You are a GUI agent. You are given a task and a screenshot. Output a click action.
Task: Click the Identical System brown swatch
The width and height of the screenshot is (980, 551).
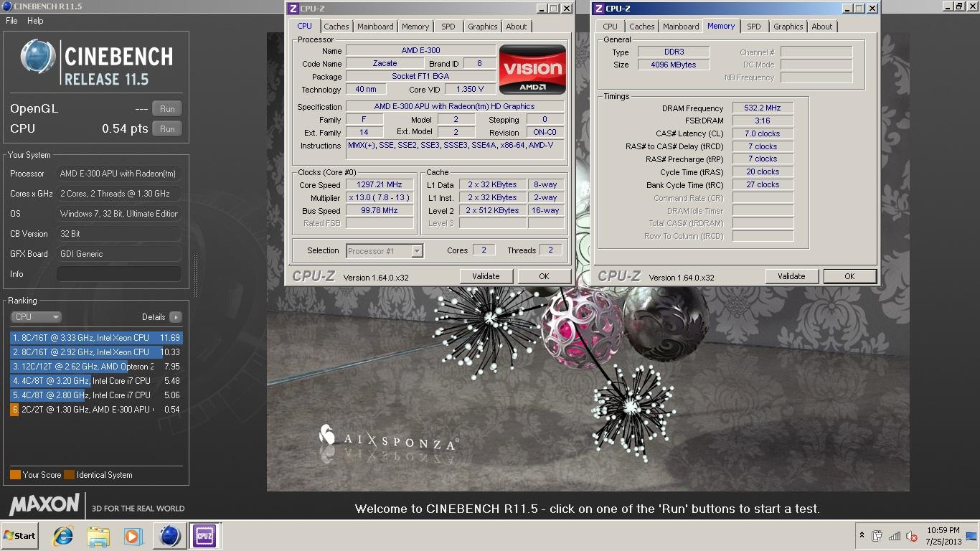click(69, 475)
